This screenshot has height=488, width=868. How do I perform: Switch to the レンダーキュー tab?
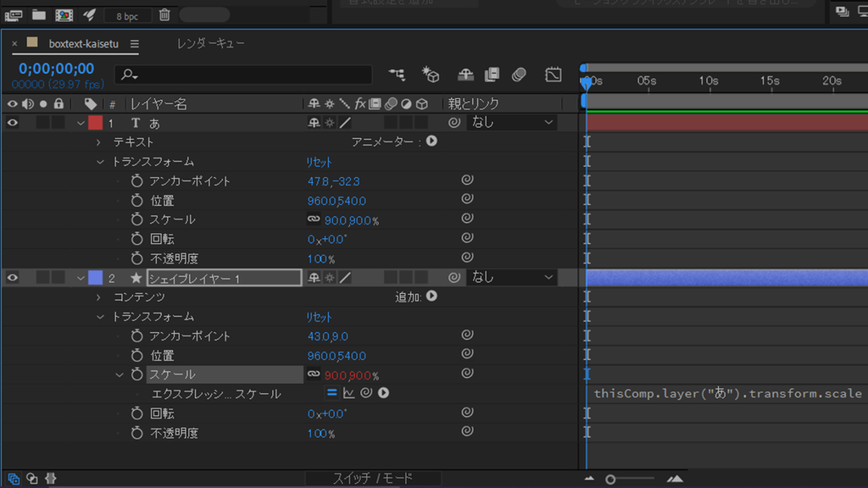pyautogui.click(x=210, y=43)
